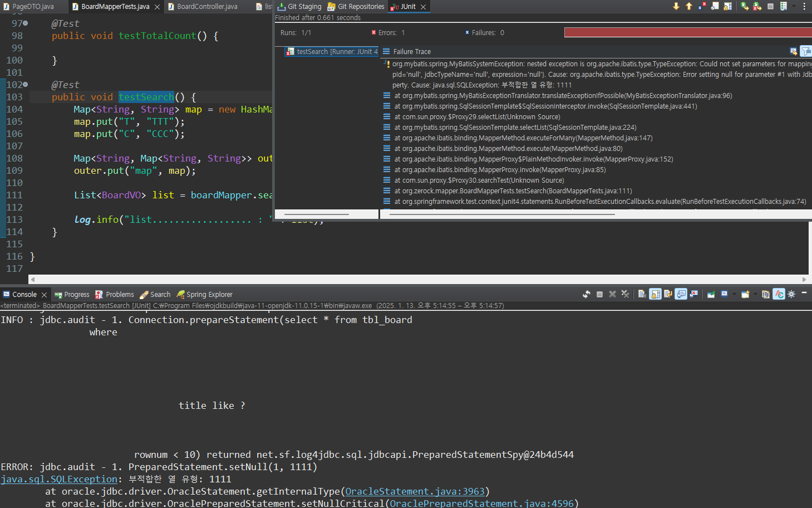
Task: Open console color output icon next to AC toggle
Action: coord(766,294)
